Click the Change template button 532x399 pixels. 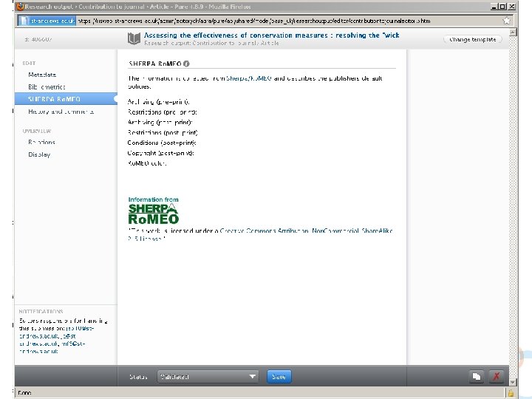pos(473,39)
